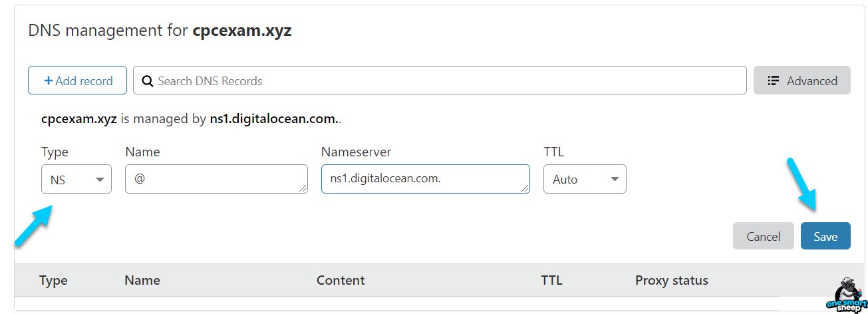Click the Advanced list icon

tap(773, 80)
